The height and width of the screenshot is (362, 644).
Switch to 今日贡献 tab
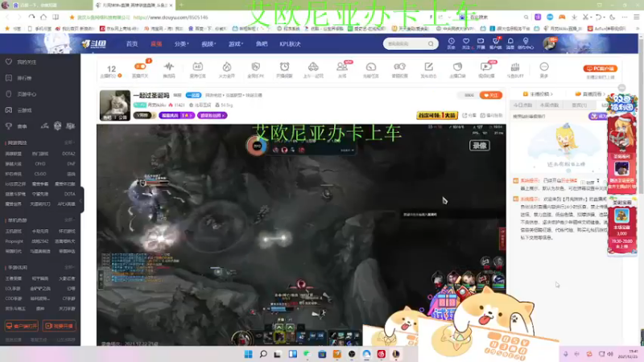coord(522,105)
